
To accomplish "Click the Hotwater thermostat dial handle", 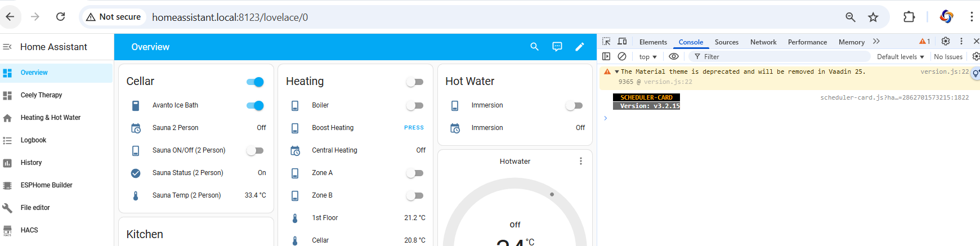I will (x=552, y=194).
